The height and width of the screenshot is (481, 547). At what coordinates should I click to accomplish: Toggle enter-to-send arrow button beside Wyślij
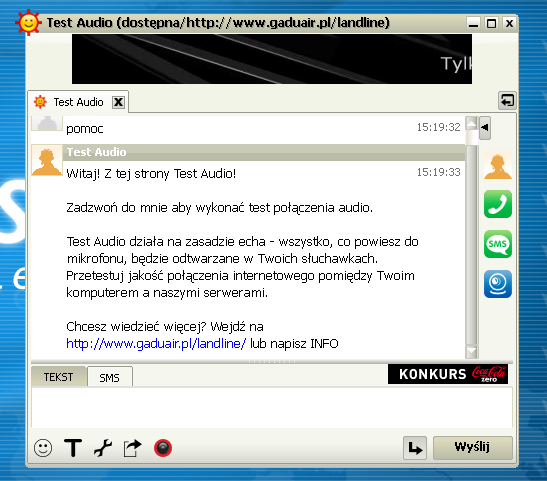pyautogui.click(x=415, y=448)
